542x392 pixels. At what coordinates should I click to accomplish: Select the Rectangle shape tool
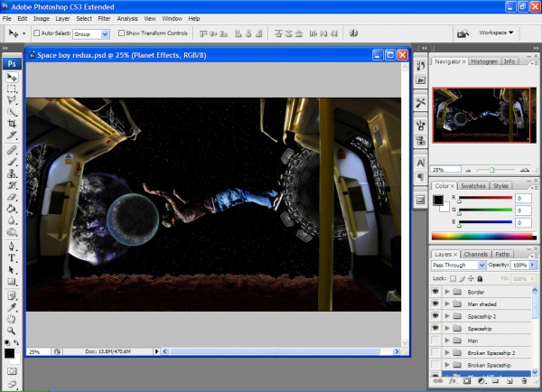click(x=12, y=282)
